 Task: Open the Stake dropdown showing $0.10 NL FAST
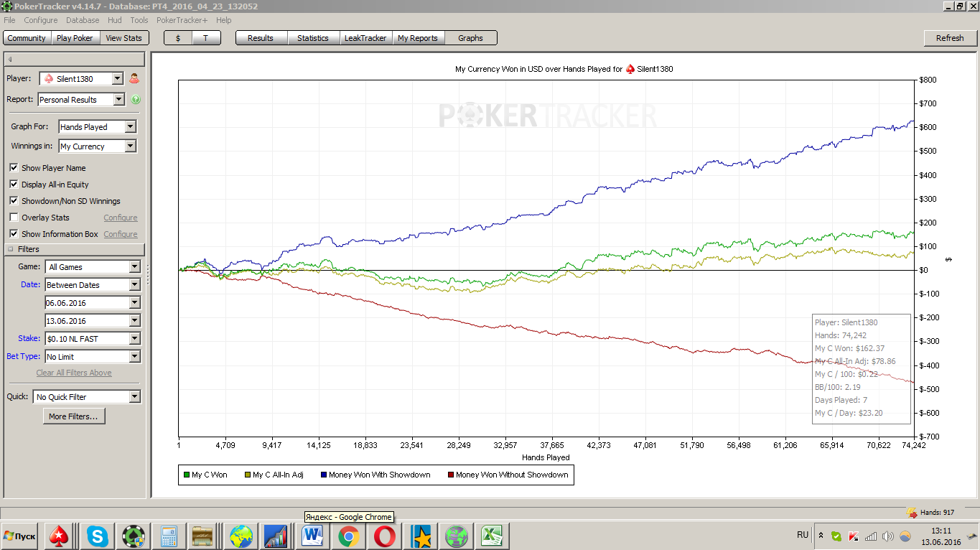[x=93, y=339]
